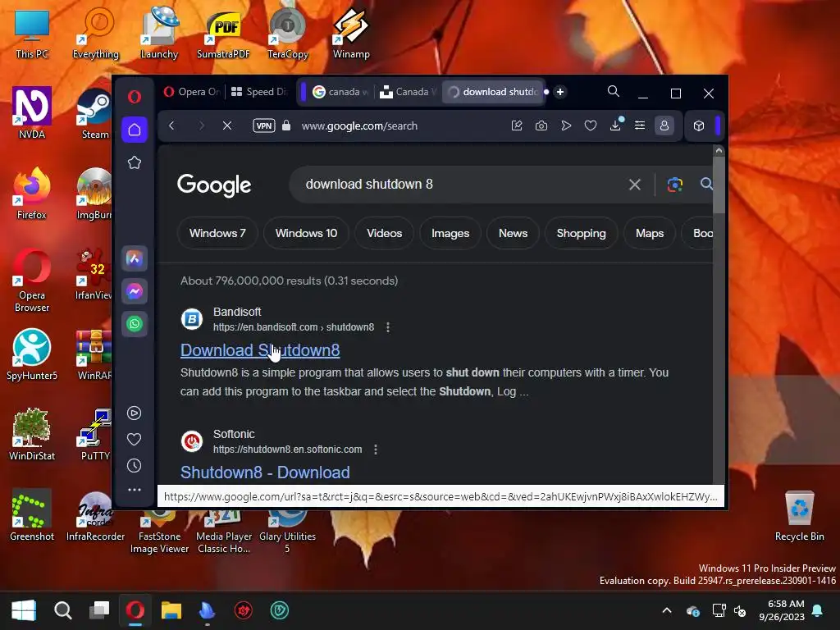Click the Google logo
The image size is (840, 630).
[x=214, y=185]
